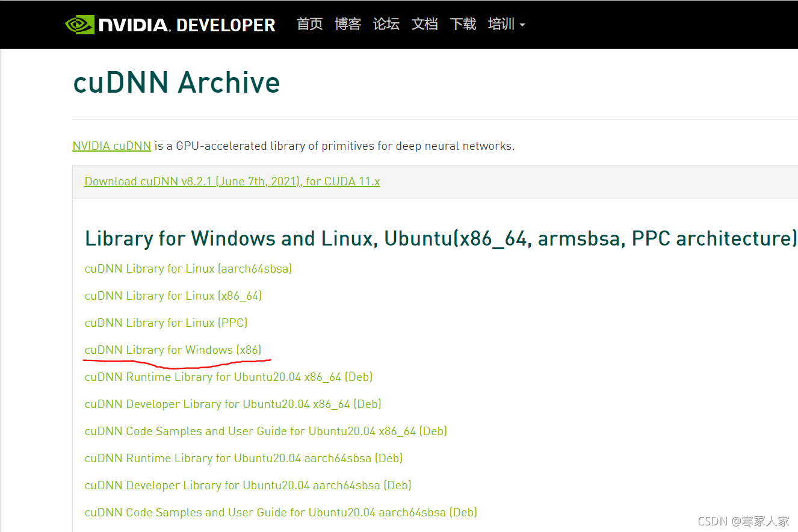
Task: Click the NVIDIA Developer logo
Action: [170, 25]
